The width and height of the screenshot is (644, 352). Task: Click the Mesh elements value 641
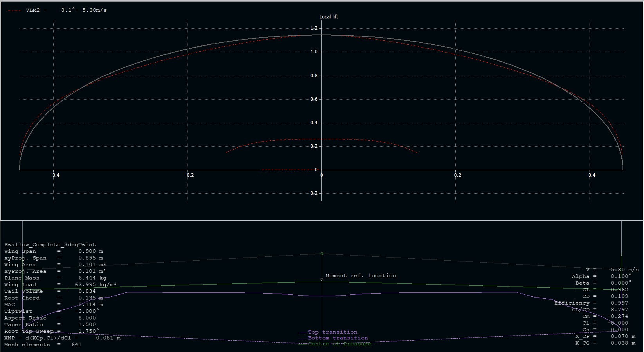tap(76, 345)
